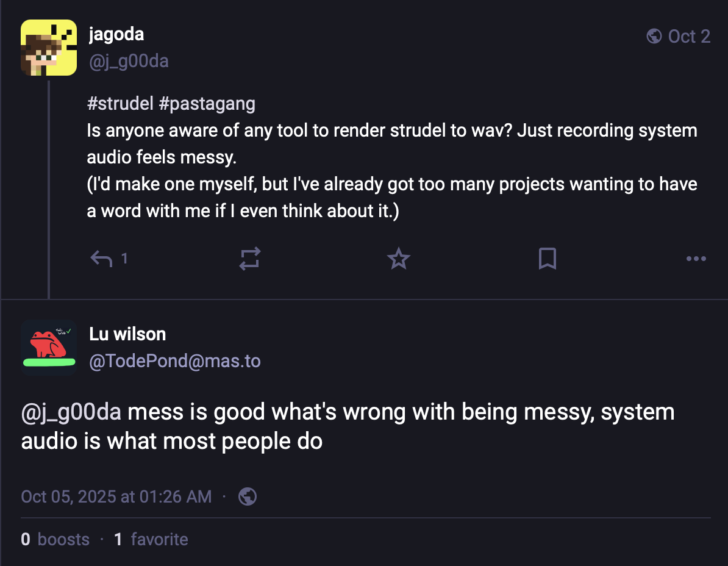
Task: Open the Oct 2 post date link
Action: (x=689, y=37)
